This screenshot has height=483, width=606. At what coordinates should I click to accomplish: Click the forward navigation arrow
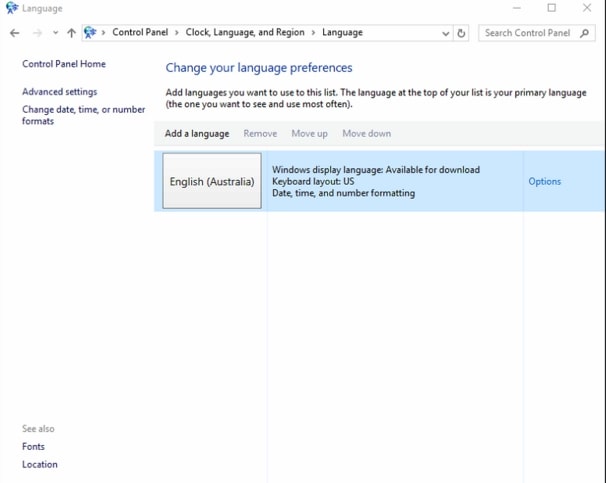tap(37, 33)
